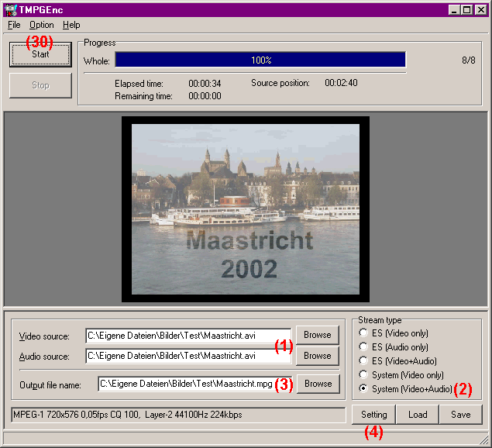Browse for the output file name
Screen dimensions: 492x448
click(x=318, y=384)
